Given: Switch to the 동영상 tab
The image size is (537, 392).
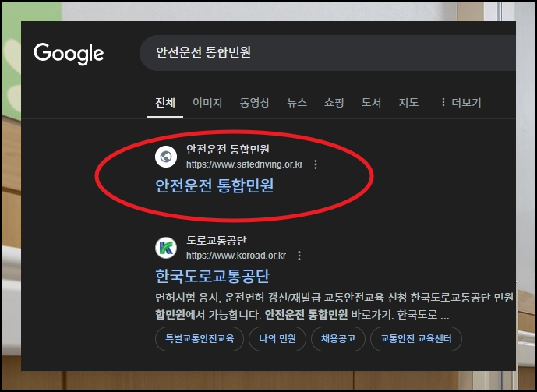Looking at the screenshot, I should [x=254, y=102].
